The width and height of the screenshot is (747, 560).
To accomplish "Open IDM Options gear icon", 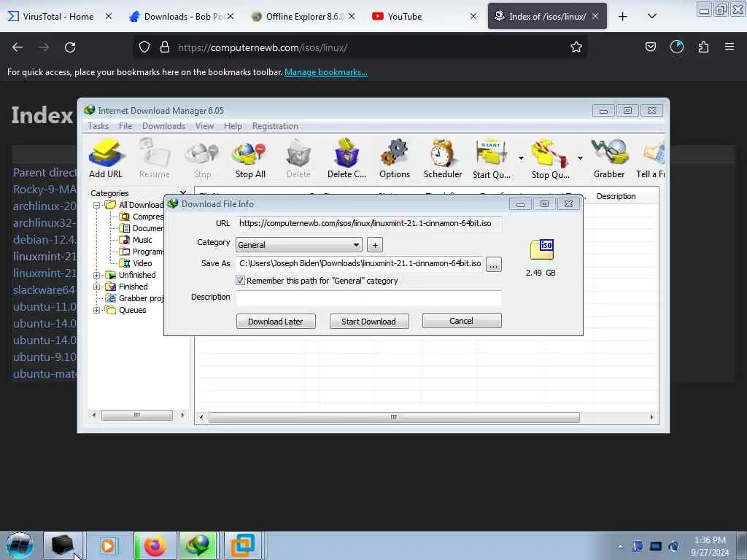I will coord(395,158).
